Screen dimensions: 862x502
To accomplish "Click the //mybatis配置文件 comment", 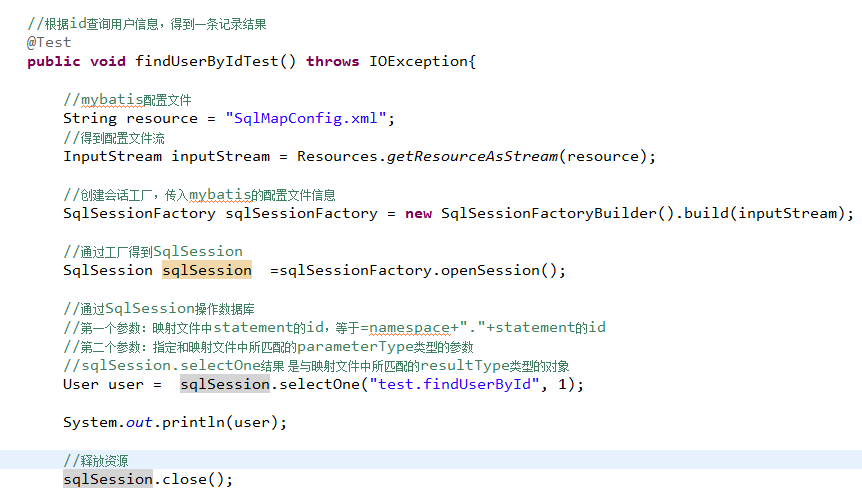I will pyautogui.click(x=127, y=100).
